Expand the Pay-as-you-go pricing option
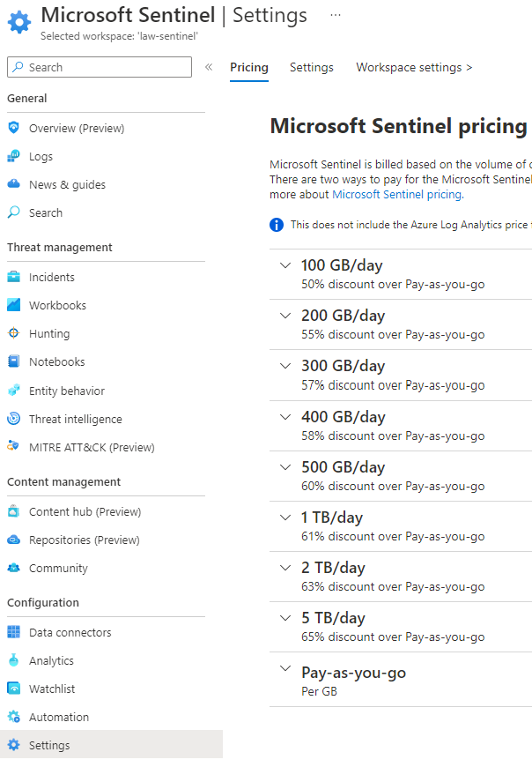This screenshot has width=532, height=767. 284,671
